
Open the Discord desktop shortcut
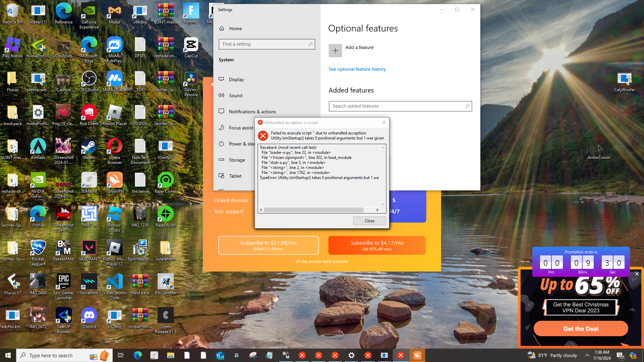tap(89, 316)
